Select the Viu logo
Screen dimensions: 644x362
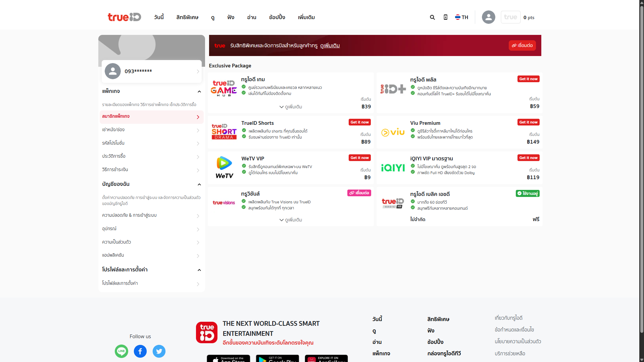[393, 132]
